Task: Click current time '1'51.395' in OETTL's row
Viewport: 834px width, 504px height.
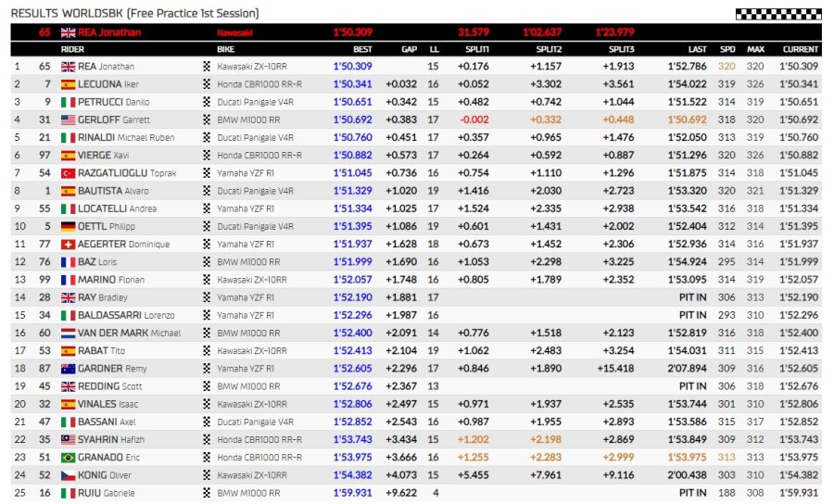Action: [799, 226]
